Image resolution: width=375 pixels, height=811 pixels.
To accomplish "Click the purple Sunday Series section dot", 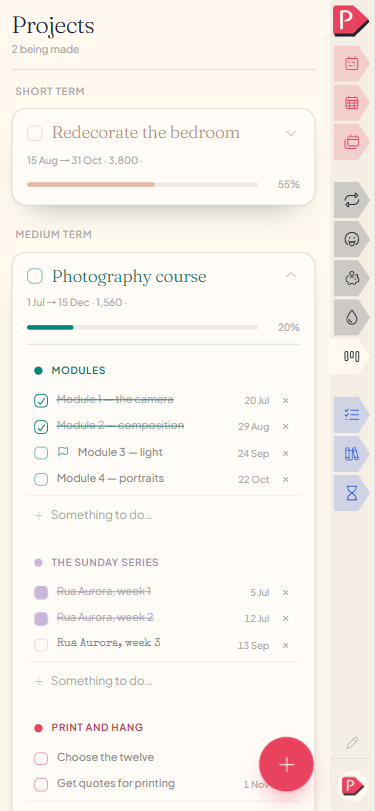I will tap(38, 563).
